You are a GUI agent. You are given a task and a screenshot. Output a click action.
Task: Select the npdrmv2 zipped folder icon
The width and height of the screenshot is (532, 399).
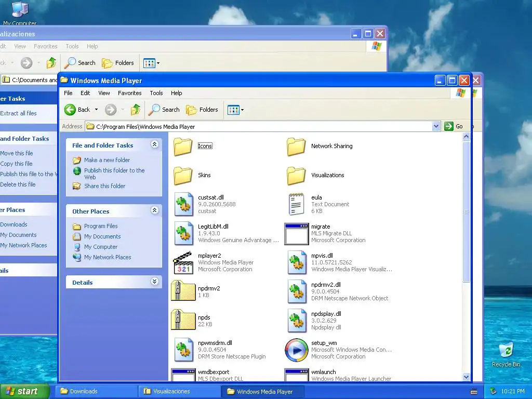183,291
